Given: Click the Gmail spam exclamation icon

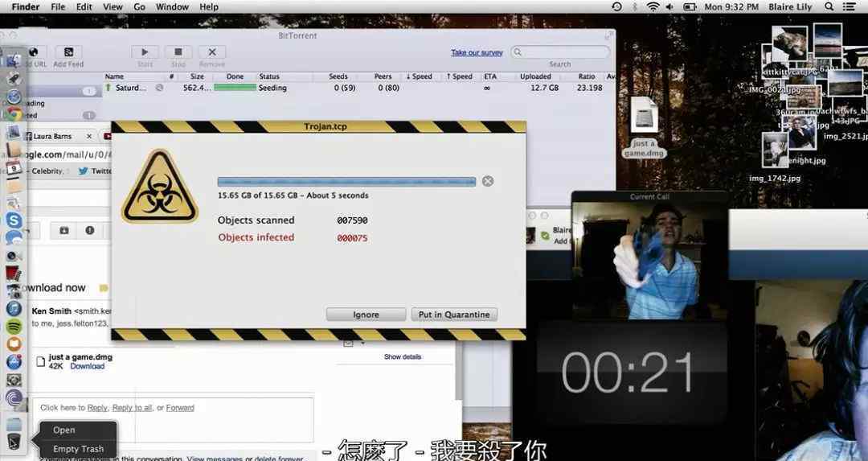Looking at the screenshot, I should click(x=90, y=230).
